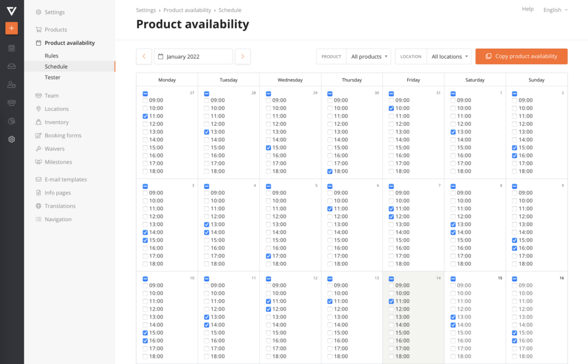Open the inbox icon in left rail
This screenshot has width=588, height=364.
point(11,67)
